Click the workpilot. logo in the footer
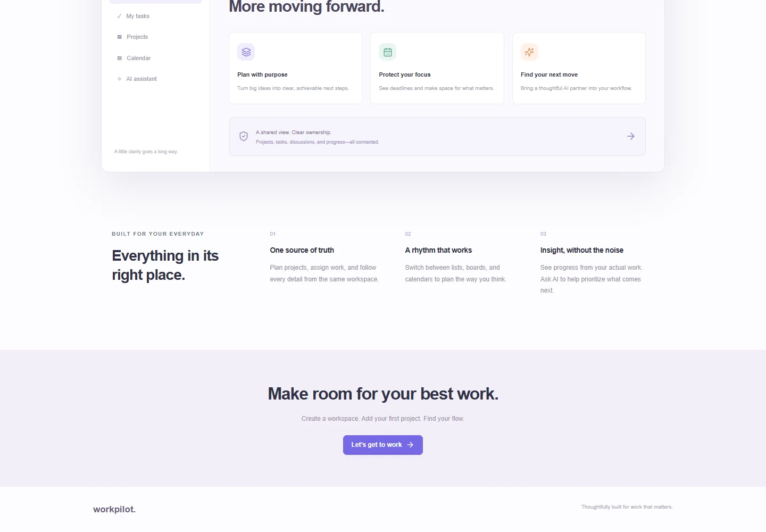This screenshot has width=766, height=532. coord(114,509)
